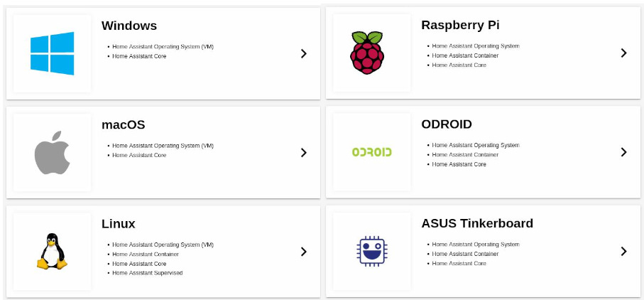Open the ODROID heading

click(447, 124)
